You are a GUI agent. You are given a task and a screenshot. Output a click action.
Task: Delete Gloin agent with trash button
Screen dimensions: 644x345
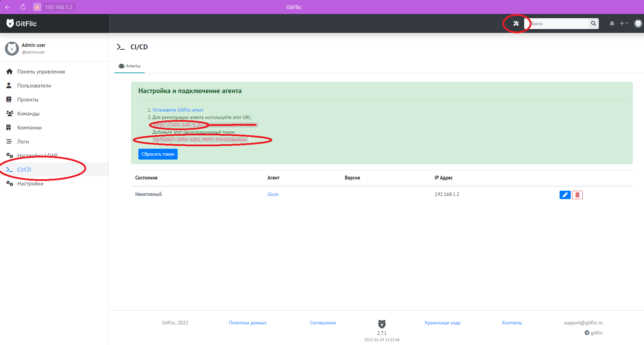[577, 195]
